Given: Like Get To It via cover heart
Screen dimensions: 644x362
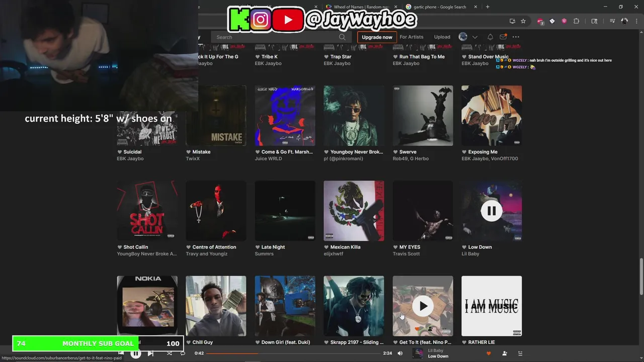Looking at the screenshot, I should [417, 329].
